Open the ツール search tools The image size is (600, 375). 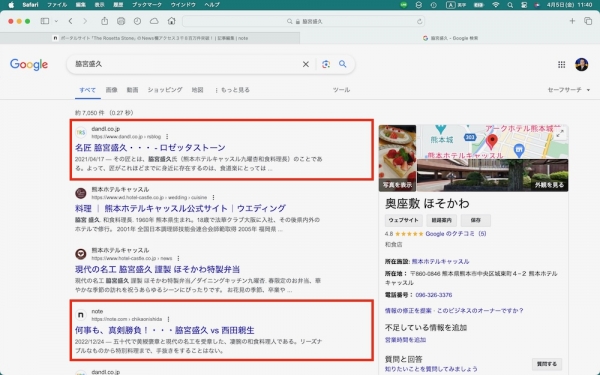[x=341, y=90]
